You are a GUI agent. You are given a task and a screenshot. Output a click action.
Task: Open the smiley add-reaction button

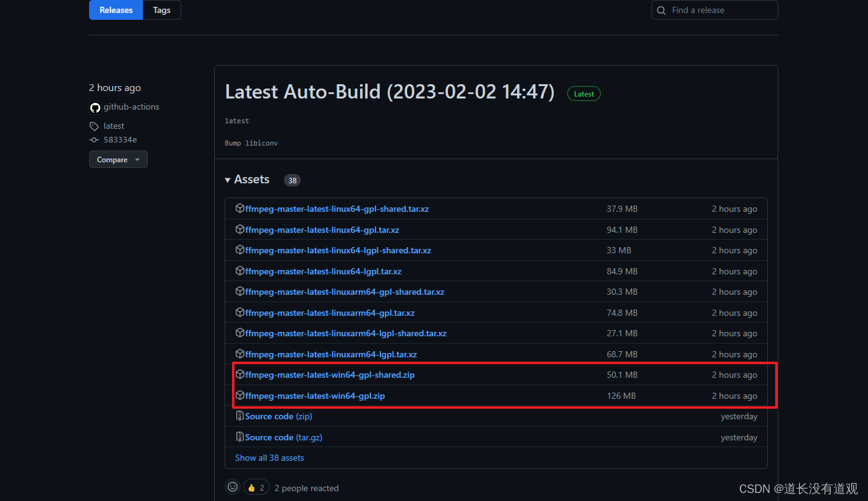[x=233, y=487]
